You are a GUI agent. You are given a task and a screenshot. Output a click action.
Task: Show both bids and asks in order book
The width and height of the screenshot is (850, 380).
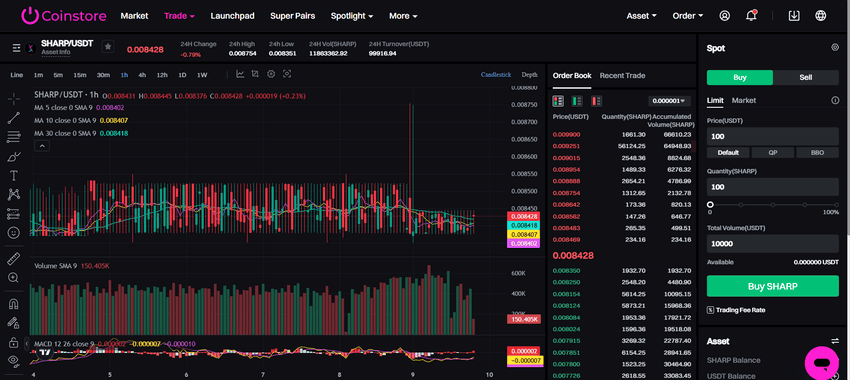(x=558, y=101)
